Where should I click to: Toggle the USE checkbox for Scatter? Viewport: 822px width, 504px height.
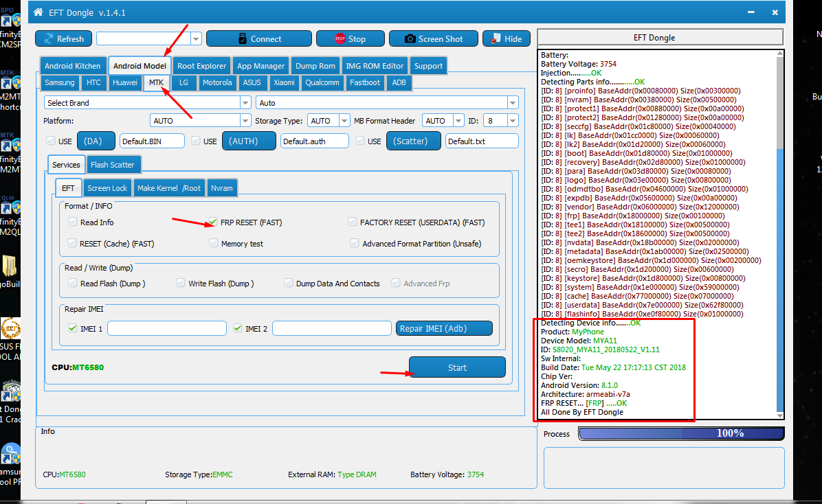(x=360, y=141)
